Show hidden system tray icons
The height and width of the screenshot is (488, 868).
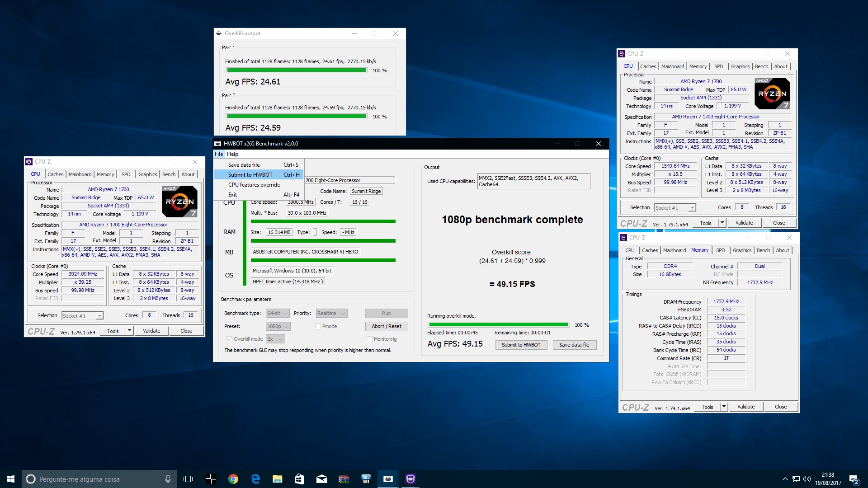tap(785, 479)
